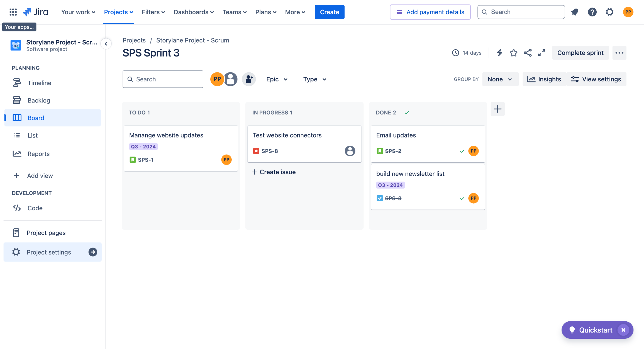644x349 pixels.
Task: Expand the Type filter dropdown
Action: click(314, 79)
